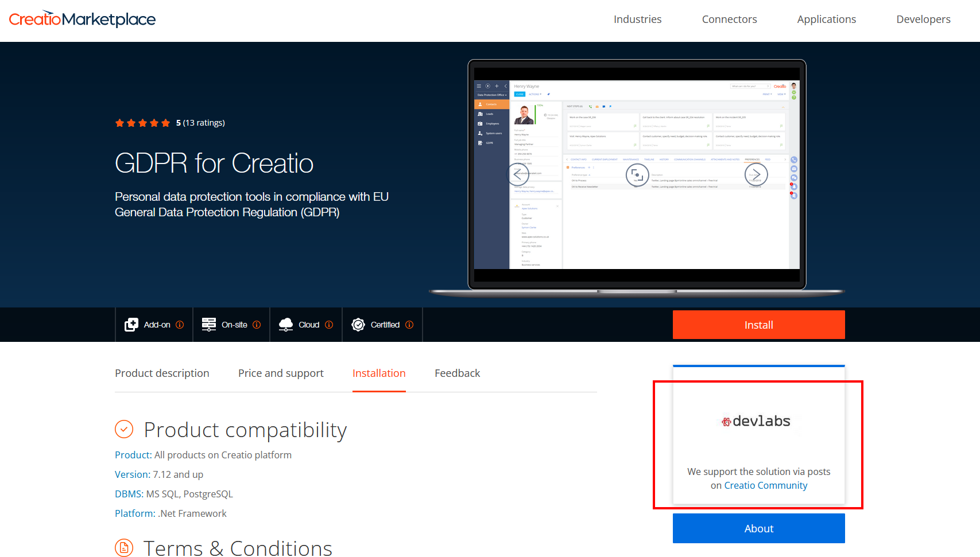Show next screenshot with right arrow
This screenshot has height=557, width=980.
pyautogui.click(x=756, y=174)
